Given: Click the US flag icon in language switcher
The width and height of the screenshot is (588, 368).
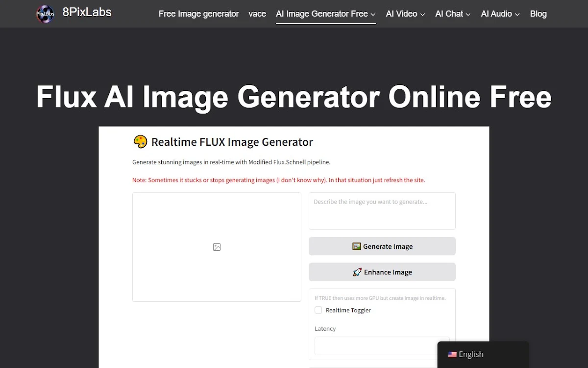Looking at the screenshot, I should [452, 355].
